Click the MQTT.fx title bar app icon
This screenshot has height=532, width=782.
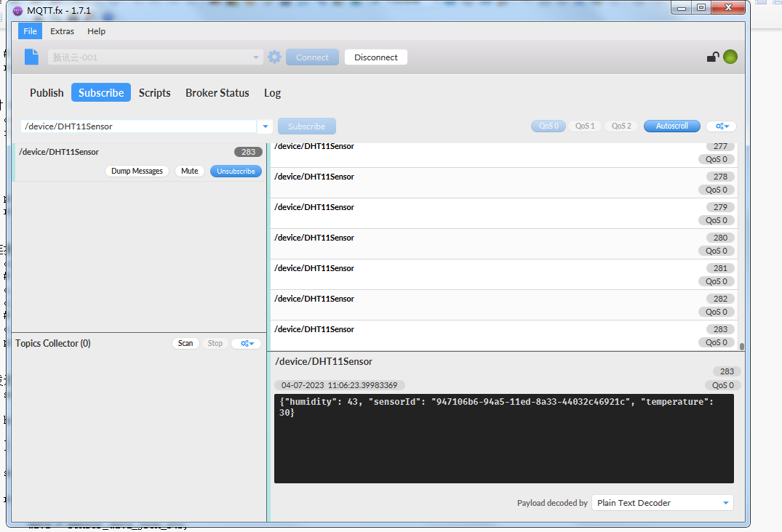[x=18, y=10]
